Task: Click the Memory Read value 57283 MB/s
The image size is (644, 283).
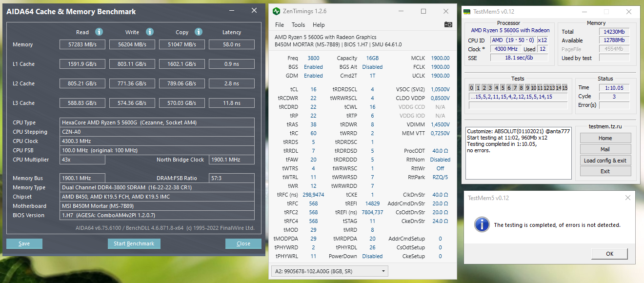Action: [83, 44]
